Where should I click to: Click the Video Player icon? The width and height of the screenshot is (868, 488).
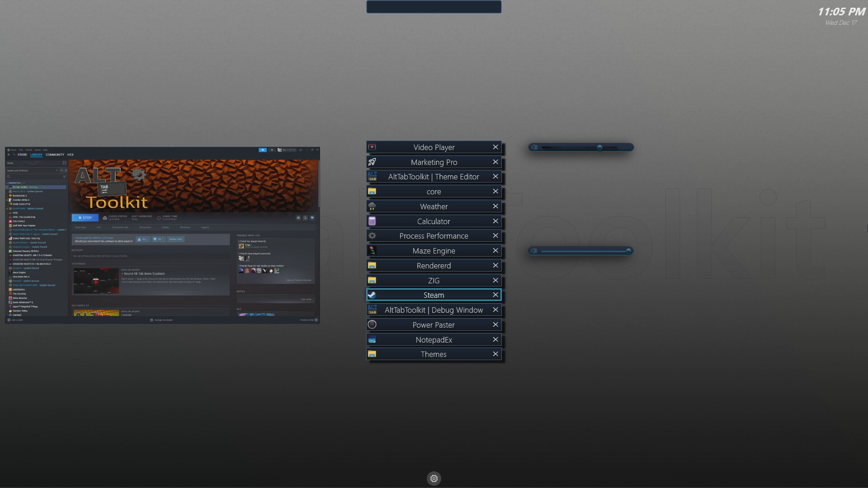click(372, 147)
